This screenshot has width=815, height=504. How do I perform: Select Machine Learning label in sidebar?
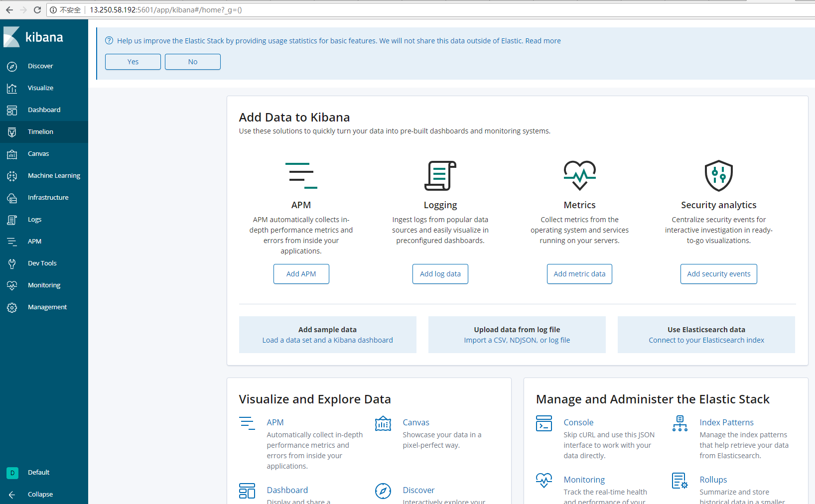click(54, 176)
